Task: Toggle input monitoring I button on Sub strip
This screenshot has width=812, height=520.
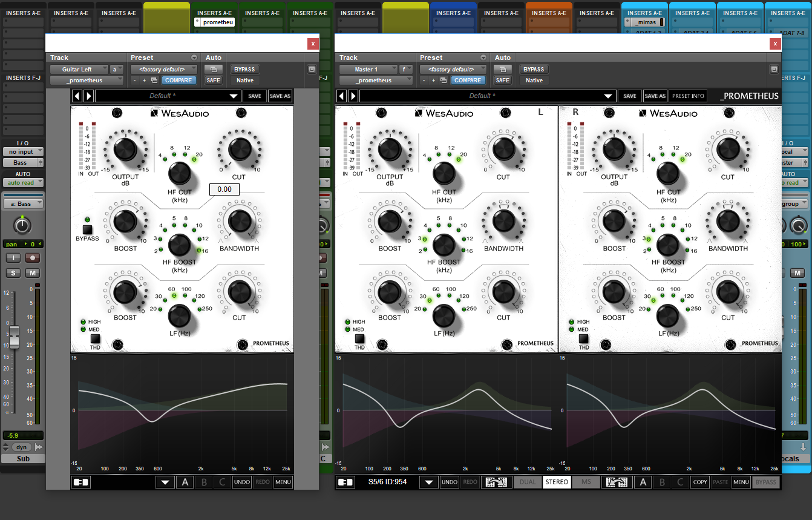Action: click(13, 258)
